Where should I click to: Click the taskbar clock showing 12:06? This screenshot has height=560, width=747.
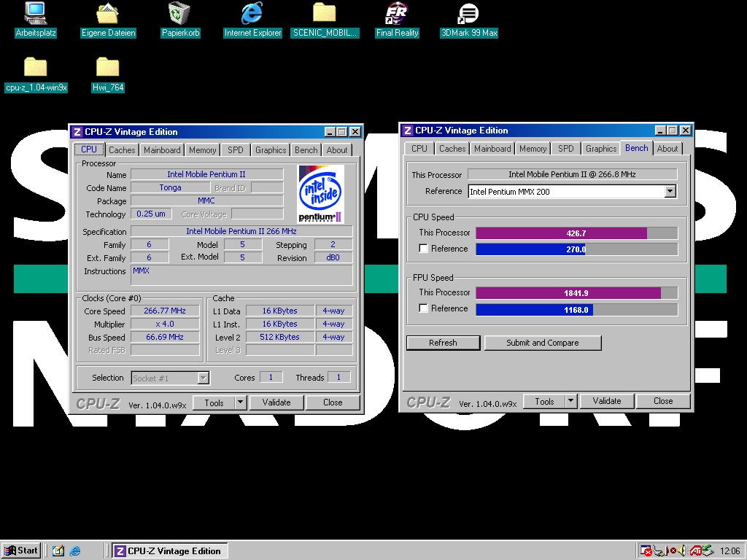point(729,551)
